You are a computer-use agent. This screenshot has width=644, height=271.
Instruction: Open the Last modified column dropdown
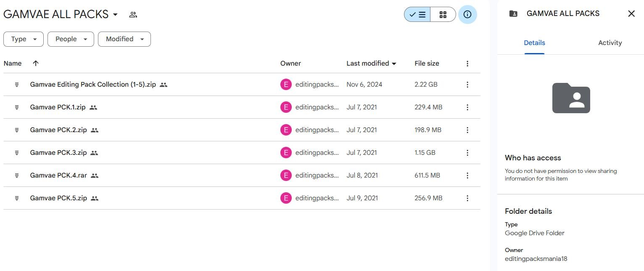[x=372, y=64]
